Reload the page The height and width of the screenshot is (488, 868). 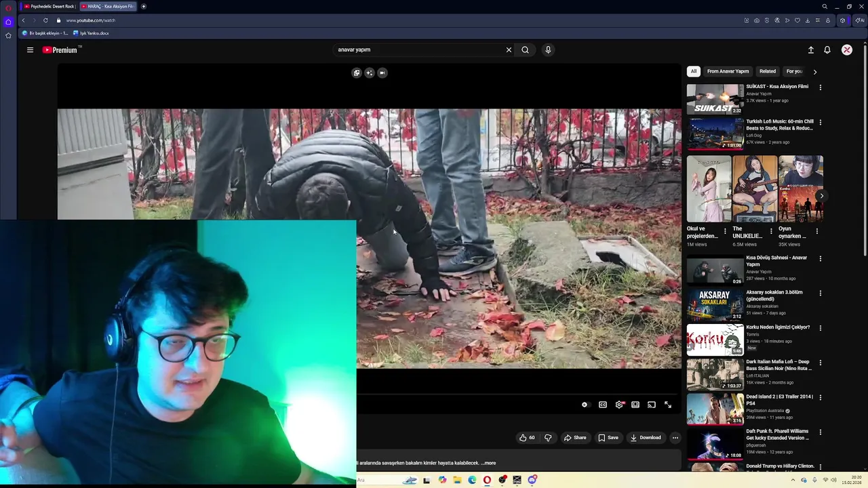pyautogui.click(x=45, y=20)
